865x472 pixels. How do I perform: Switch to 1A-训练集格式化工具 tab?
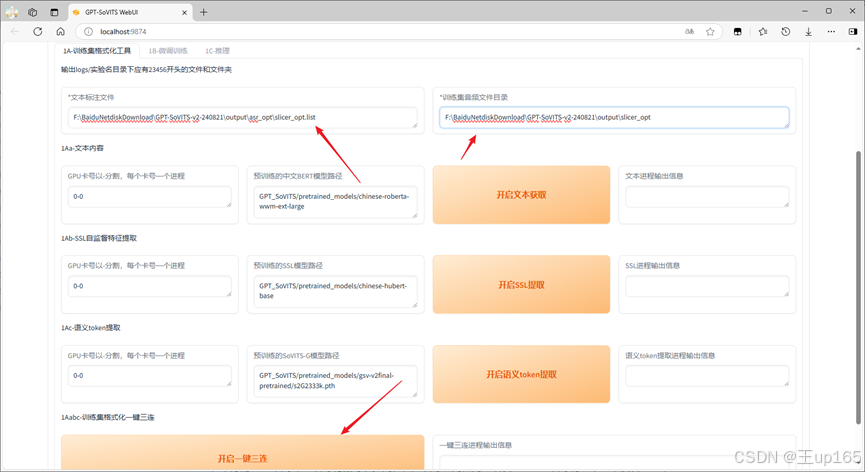coord(97,51)
